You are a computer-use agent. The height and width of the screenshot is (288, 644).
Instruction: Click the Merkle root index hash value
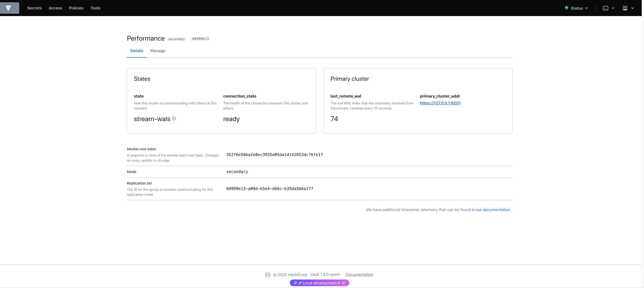click(x=275, y=155)
